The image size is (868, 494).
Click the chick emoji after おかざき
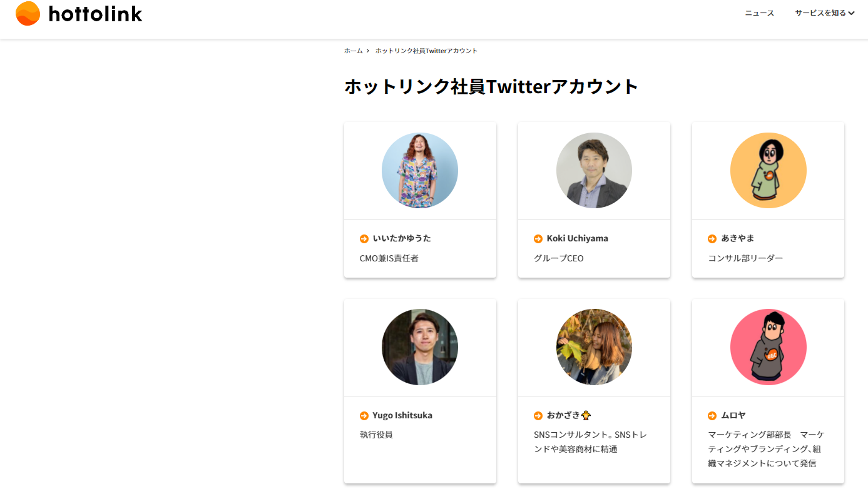[x=586, y=415]
